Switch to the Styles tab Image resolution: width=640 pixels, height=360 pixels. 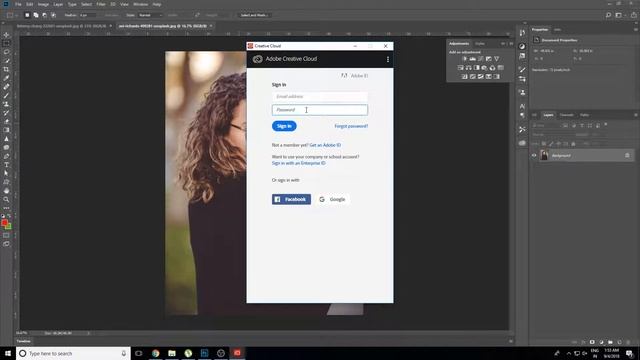coord(480,44)
